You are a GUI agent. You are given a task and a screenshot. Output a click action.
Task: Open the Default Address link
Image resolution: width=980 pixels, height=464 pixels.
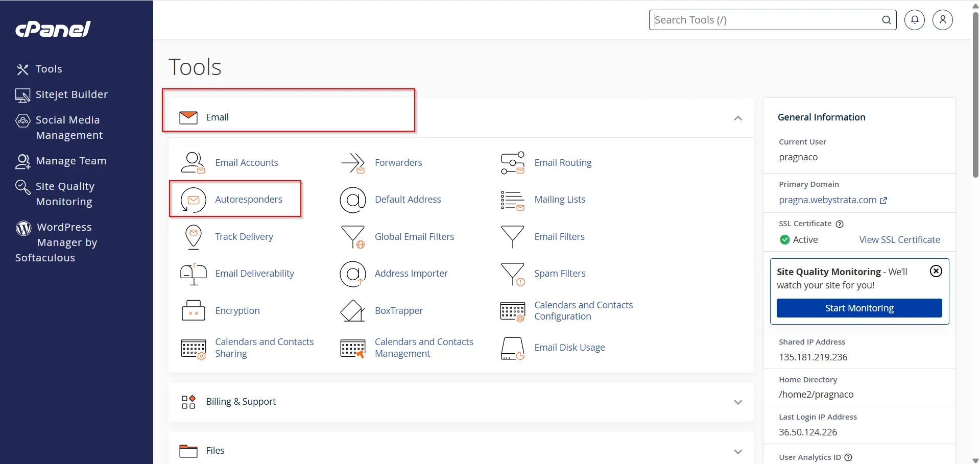click(x=408, y=200)
